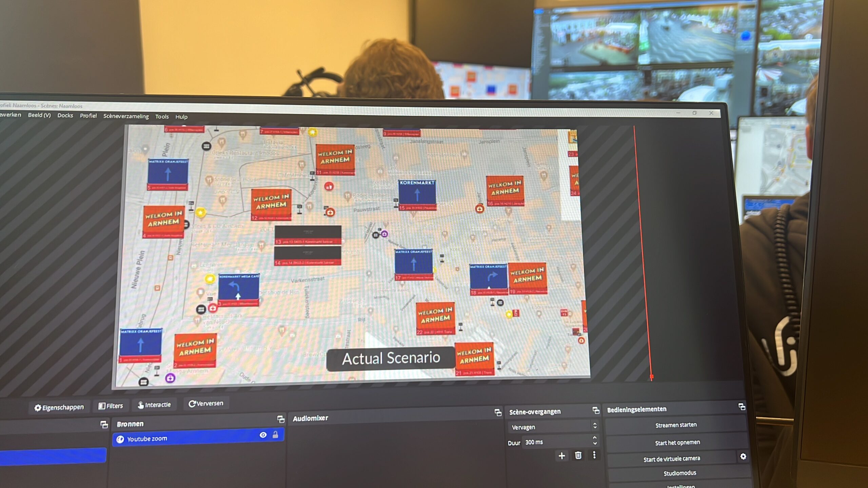The height and width of the screenshot is (488, 868).
Task: Open the Docks menu
Action: tap(65, 115)
